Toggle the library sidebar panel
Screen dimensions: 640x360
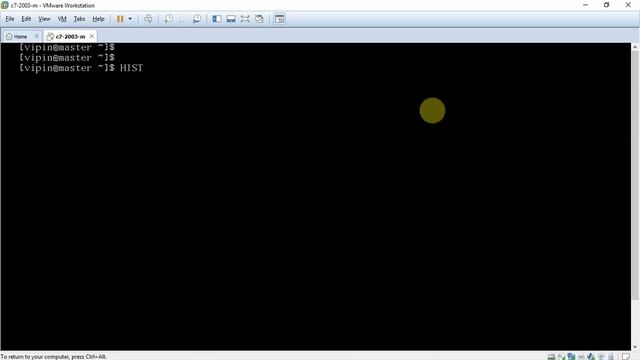(x=217, y=19)
